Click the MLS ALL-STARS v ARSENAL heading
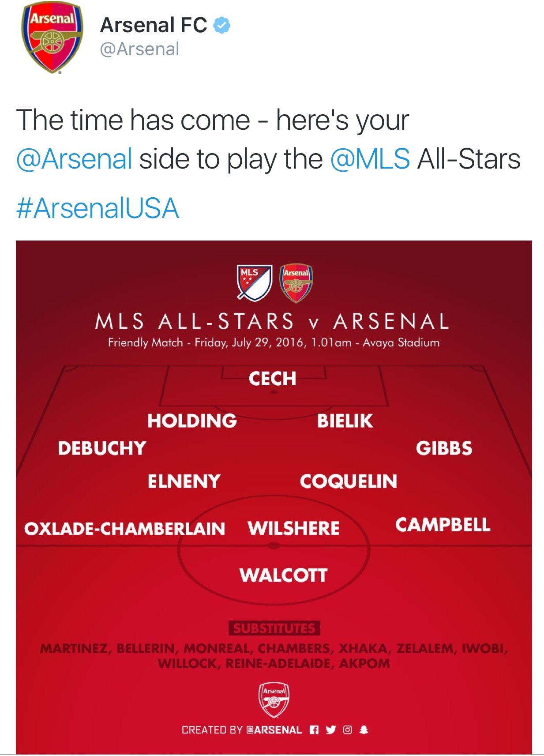 coord(272,321)
